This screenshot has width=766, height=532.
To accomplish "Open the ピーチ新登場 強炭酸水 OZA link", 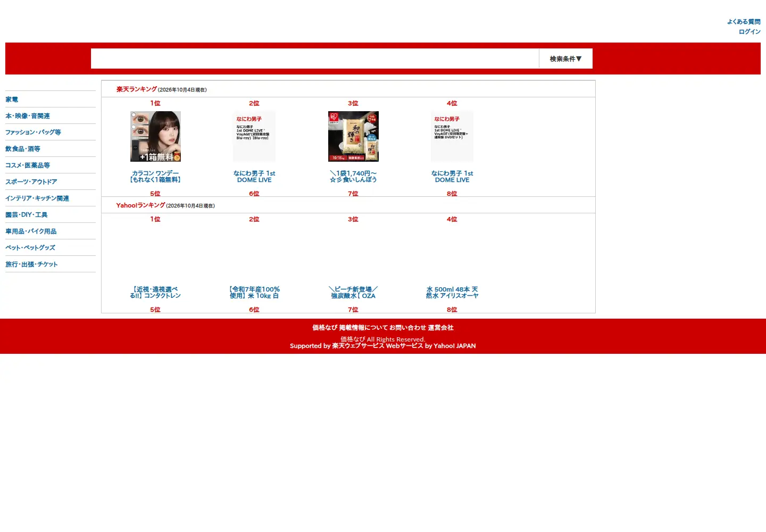I will 353,293.
